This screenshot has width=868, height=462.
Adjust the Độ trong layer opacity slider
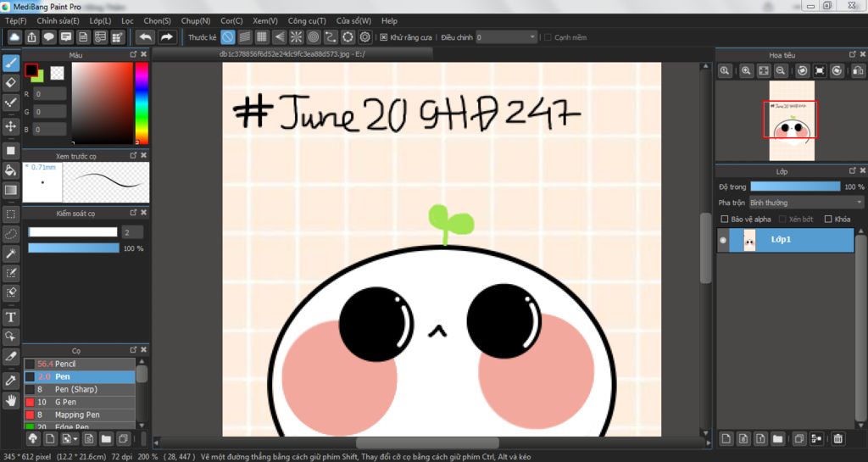(x=795, y=187)
